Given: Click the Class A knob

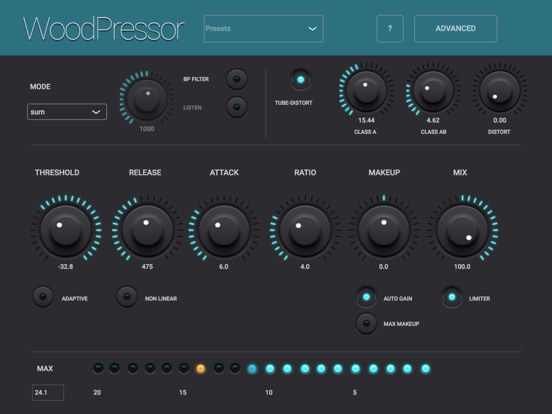Looking at the screenshot, I should 366,91.
